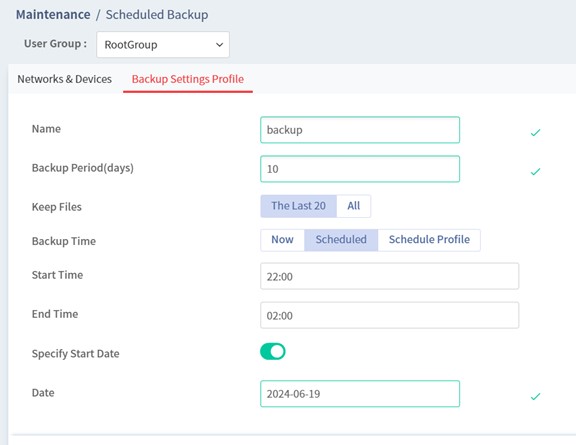Switch to Networks & Devices tab
Image resolution: width=576 pixels, height=445 pixels.
(64, 79)
